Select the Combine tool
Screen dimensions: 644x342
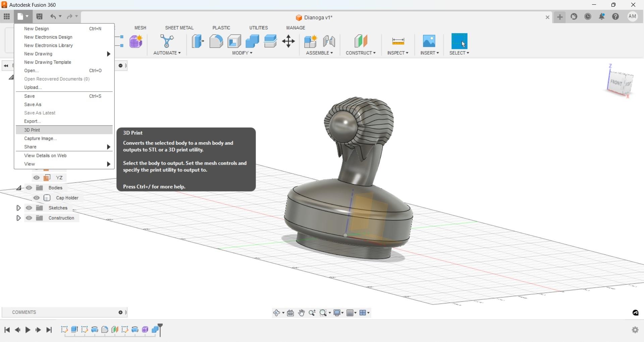[252, 41]
